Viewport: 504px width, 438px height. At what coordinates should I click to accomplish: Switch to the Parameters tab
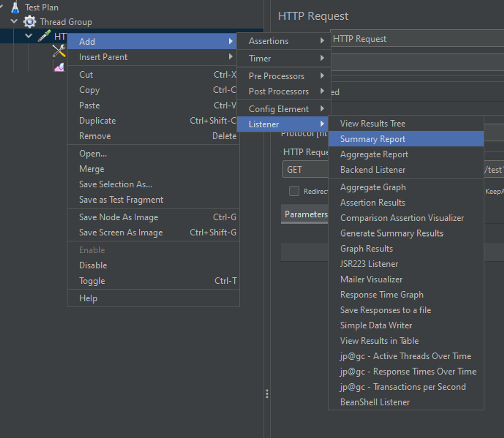pyautogui.click(x=305, y=214)
